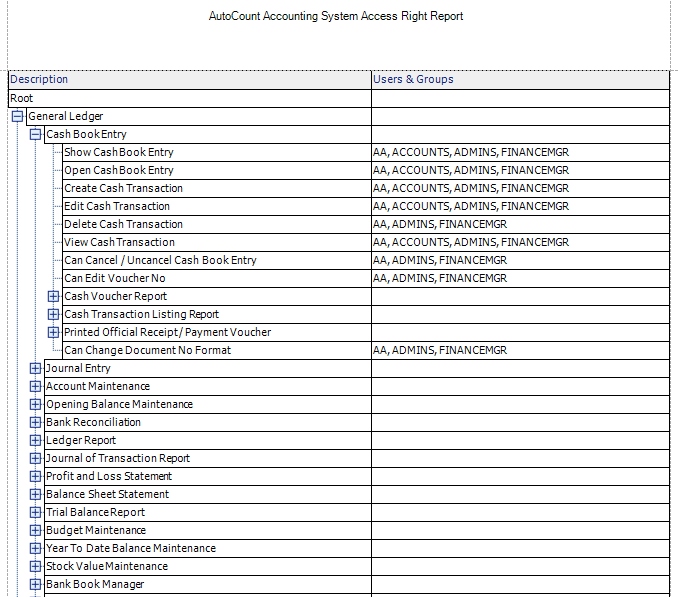
Task: Expand the Bank Book Manager node
Action: [35, 584]
